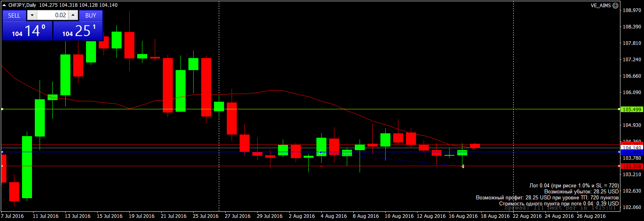Select the dotted blue trade connection line
Screen dimensions: 644x221
(x=391, y=159)
